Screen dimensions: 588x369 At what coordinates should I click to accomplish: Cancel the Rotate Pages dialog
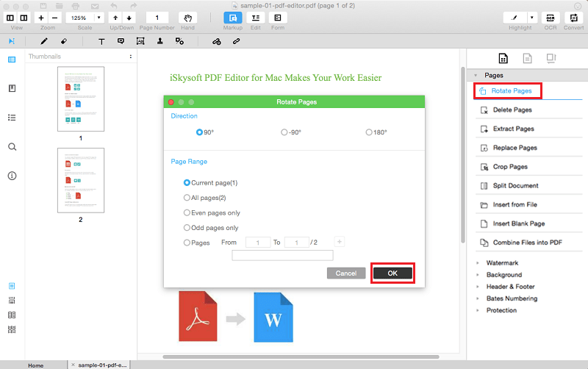[x=346, y=273]
